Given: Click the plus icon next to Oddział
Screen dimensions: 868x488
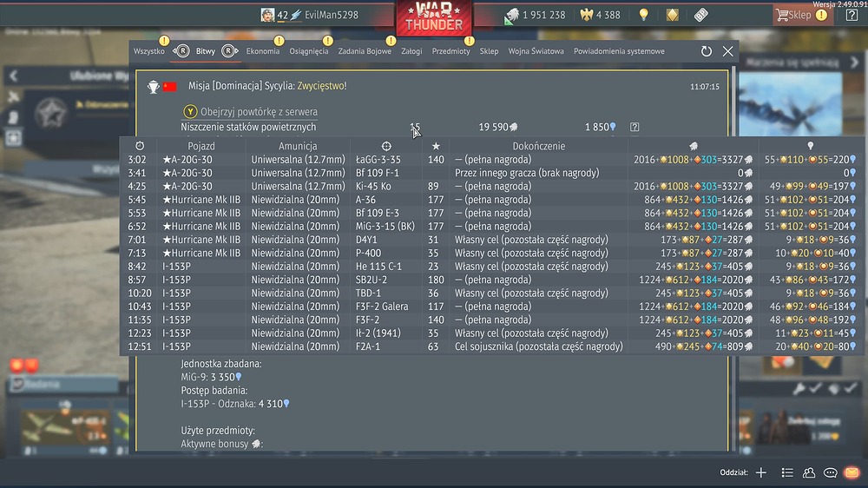Looking at the screenshot, I should click(x=761, y=472).
